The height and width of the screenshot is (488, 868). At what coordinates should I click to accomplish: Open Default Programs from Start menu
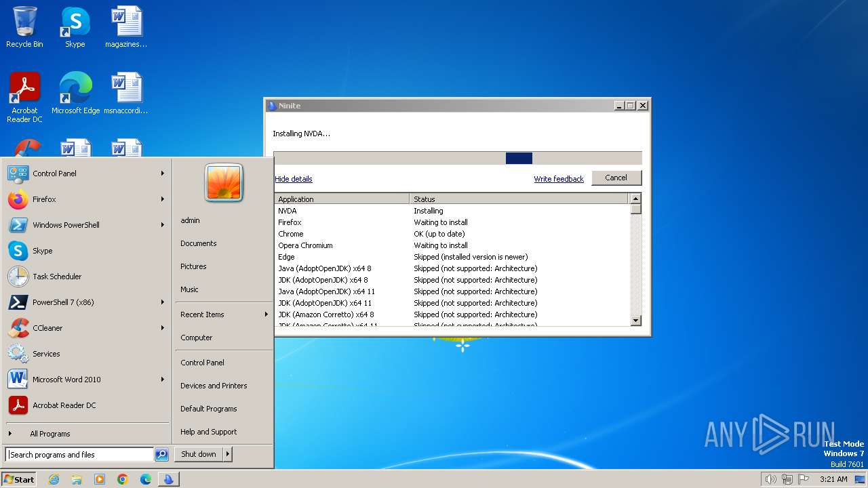tap(209, 409)
